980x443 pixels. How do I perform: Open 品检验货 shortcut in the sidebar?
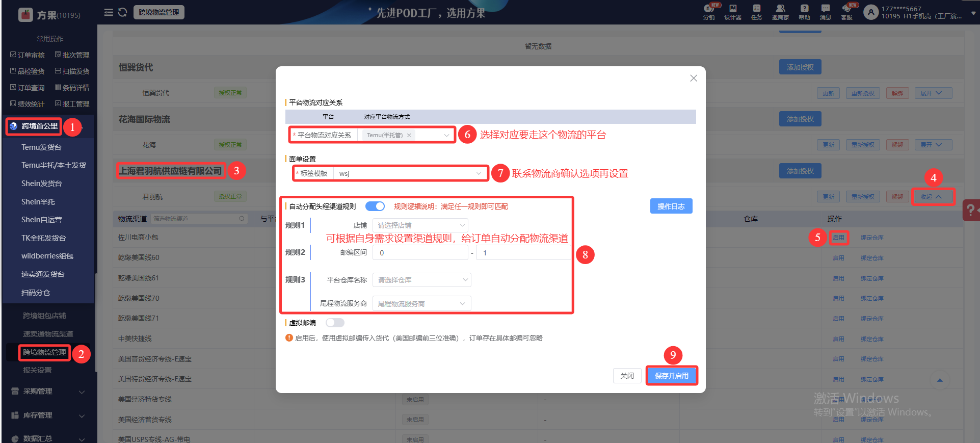click(x=28, y=71)
